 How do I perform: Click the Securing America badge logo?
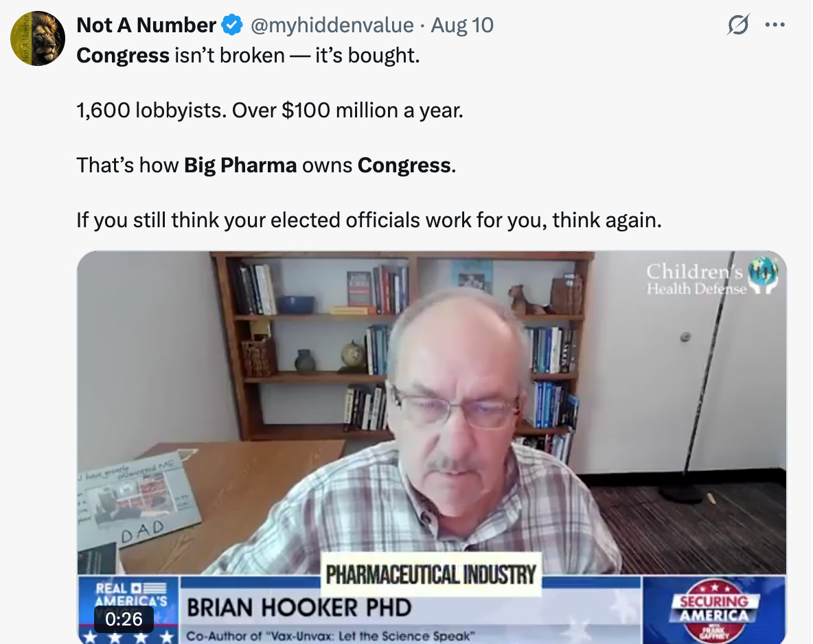click(x=714, y=610)
